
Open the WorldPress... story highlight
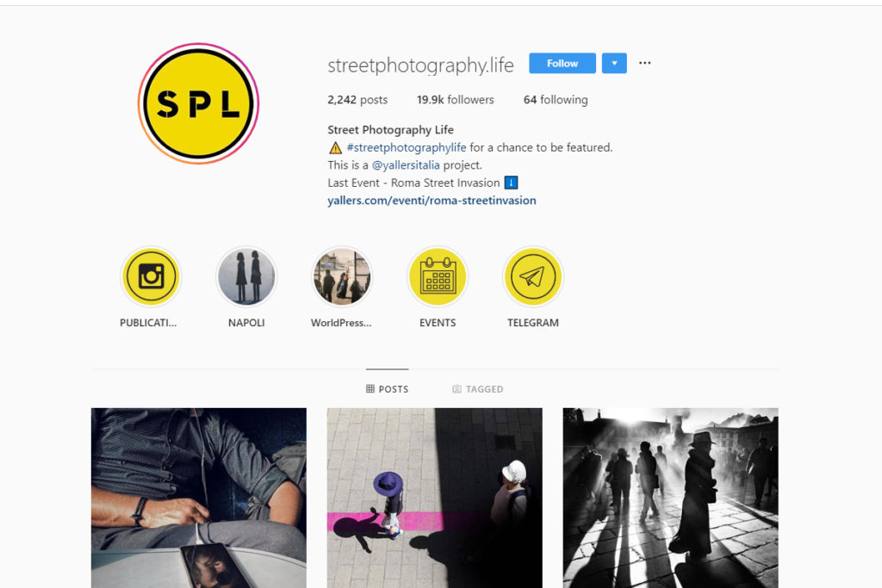click(342, 276)
